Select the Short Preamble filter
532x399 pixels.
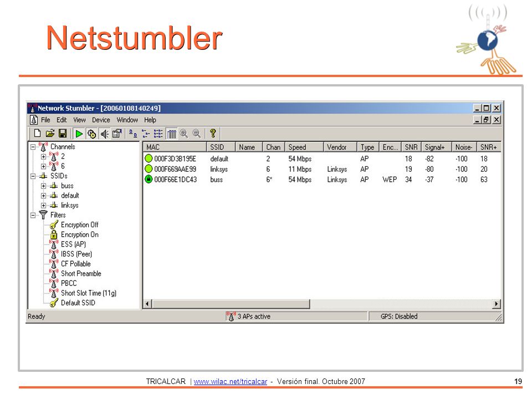[x=81, y=273]
